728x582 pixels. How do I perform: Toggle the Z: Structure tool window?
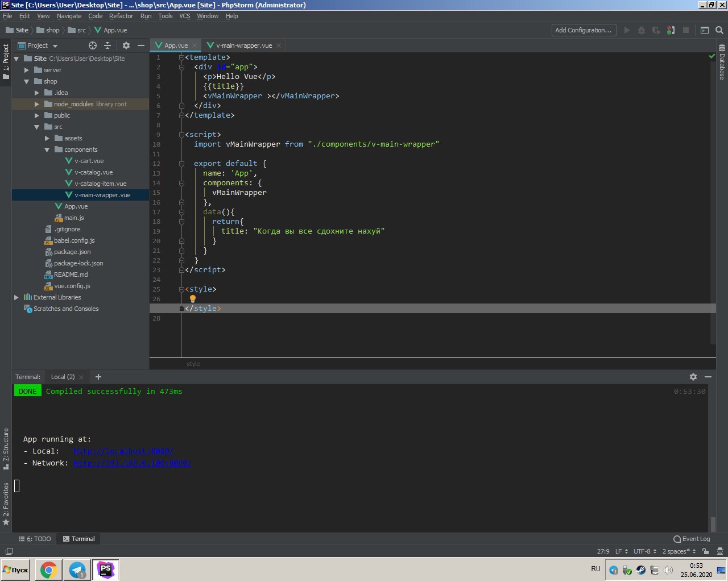click(6, 449)
